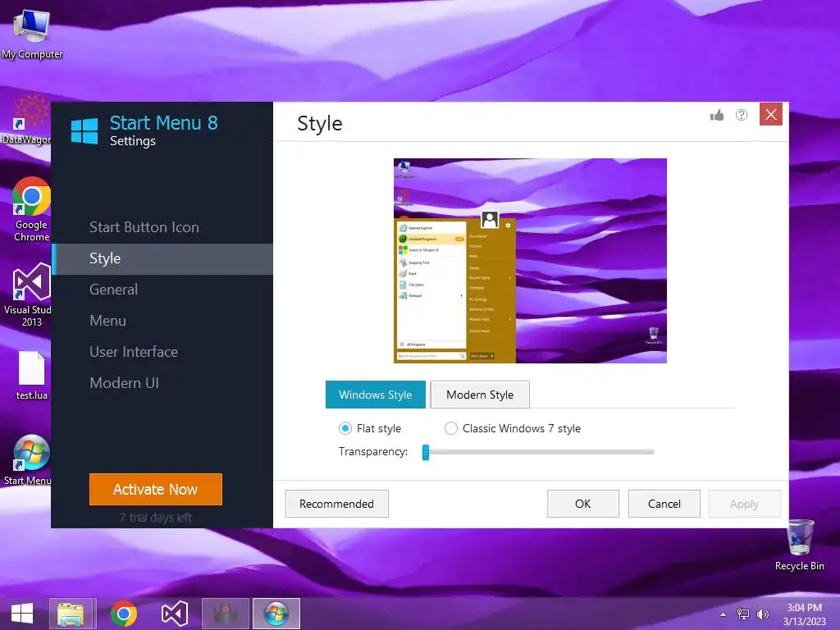Select the Windows Style tab
The height and width of the screenshot is (630, 840).
pyautogui.click(x=376, y=395)
